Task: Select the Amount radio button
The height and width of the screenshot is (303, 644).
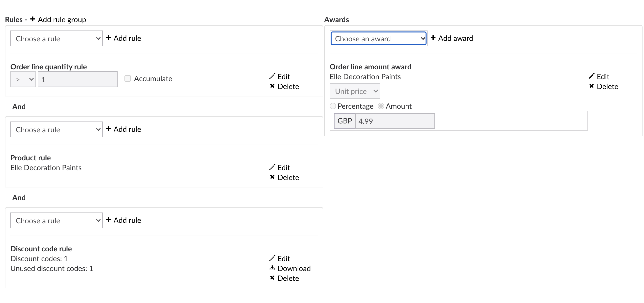Action: pos(381,106)
